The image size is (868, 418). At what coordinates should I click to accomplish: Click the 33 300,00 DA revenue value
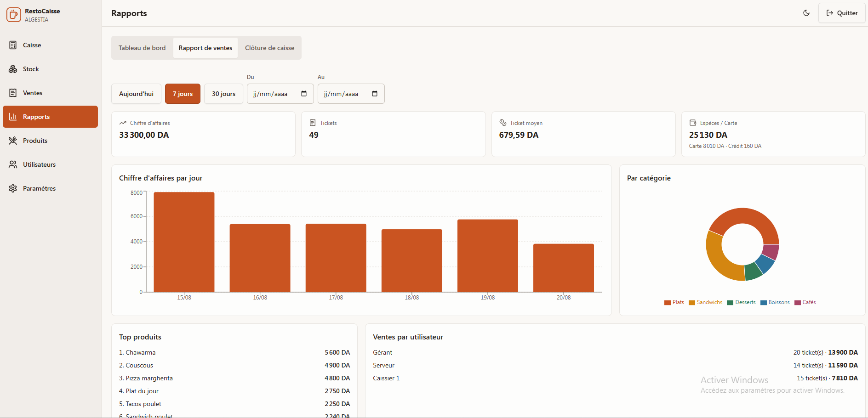144,135
